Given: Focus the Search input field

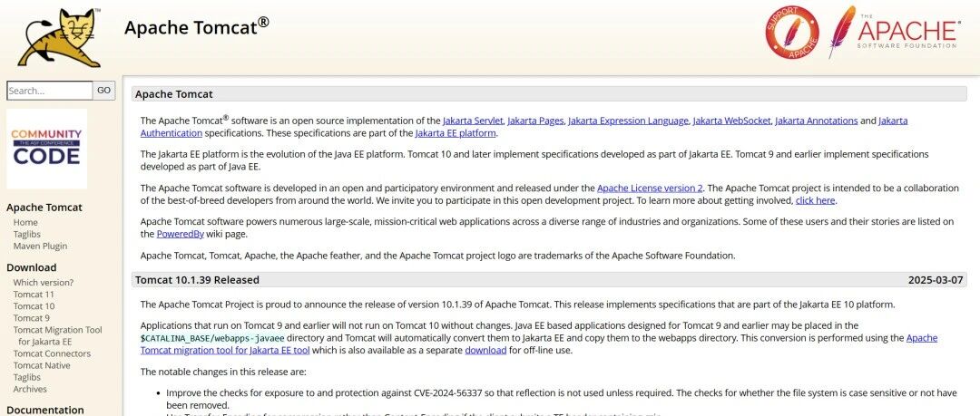Looking at the screenshot, I should (49, 91).
